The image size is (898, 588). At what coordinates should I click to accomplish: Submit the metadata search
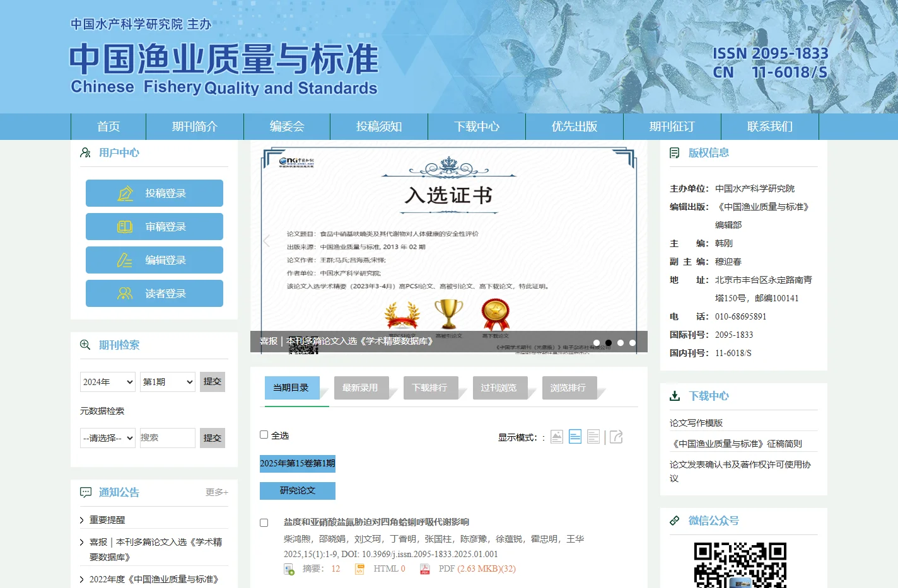click(x=213, y=438)
